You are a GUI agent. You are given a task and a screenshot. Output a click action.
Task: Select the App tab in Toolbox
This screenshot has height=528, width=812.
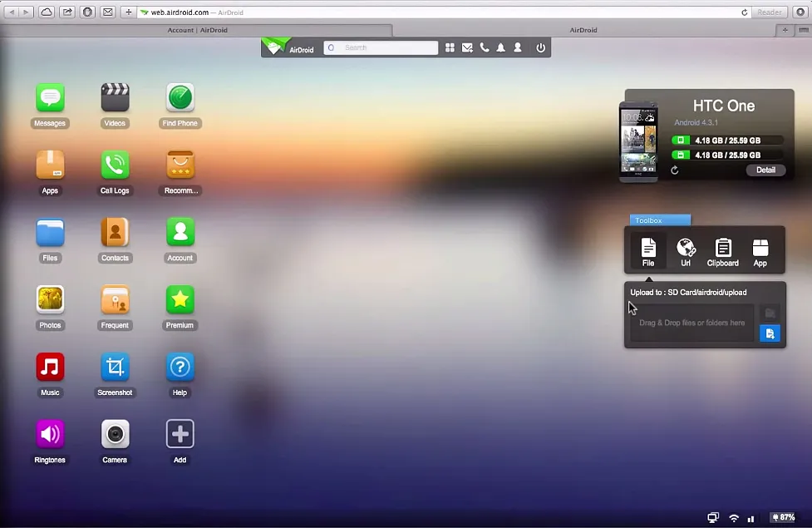760,252
